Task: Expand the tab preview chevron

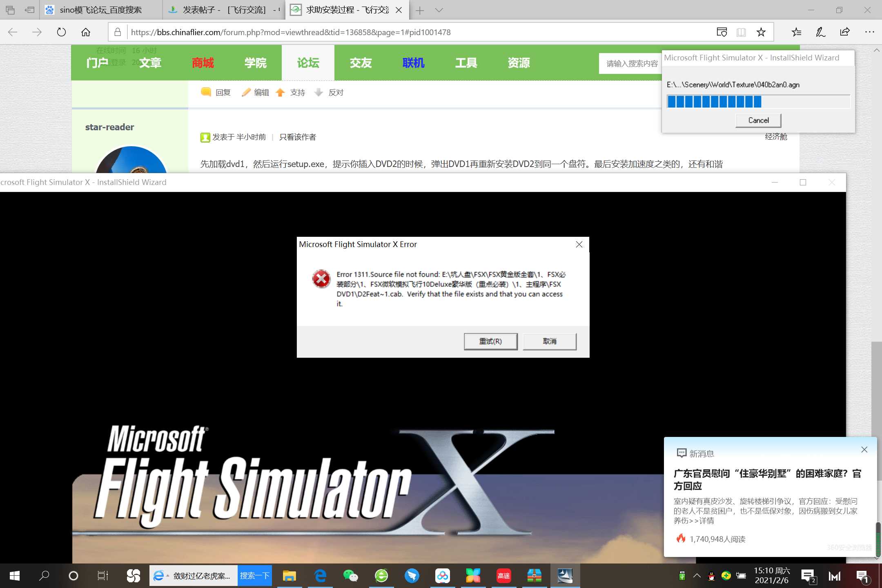Action: pos(439,10)
